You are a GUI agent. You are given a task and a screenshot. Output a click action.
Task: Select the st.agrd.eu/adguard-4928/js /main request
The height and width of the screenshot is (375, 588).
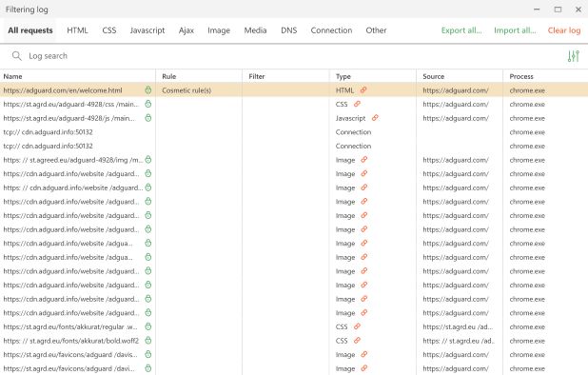69,118
